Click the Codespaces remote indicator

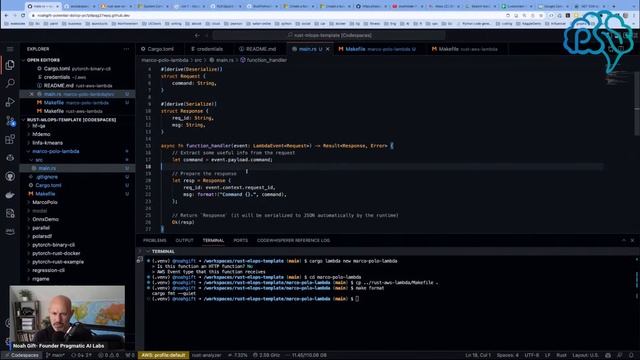pyautogui.click(x=21, y=355)
